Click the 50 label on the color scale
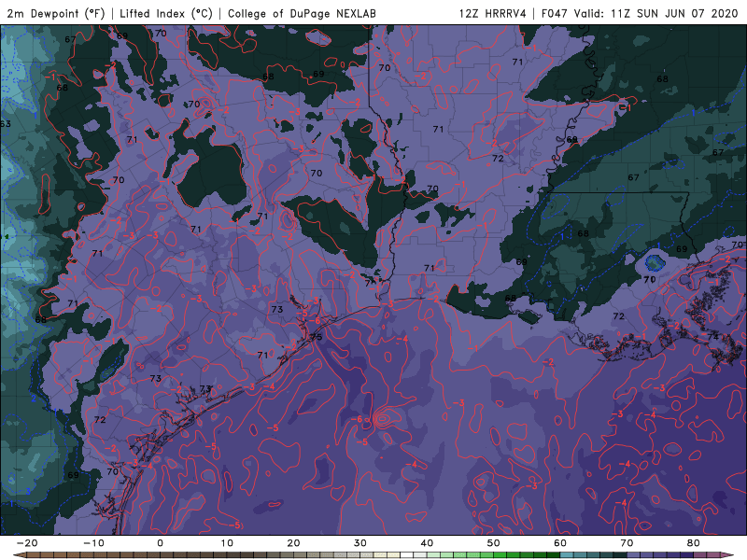Image resolution: width=747 pixels, height=560 pixels. pos(494,543)
